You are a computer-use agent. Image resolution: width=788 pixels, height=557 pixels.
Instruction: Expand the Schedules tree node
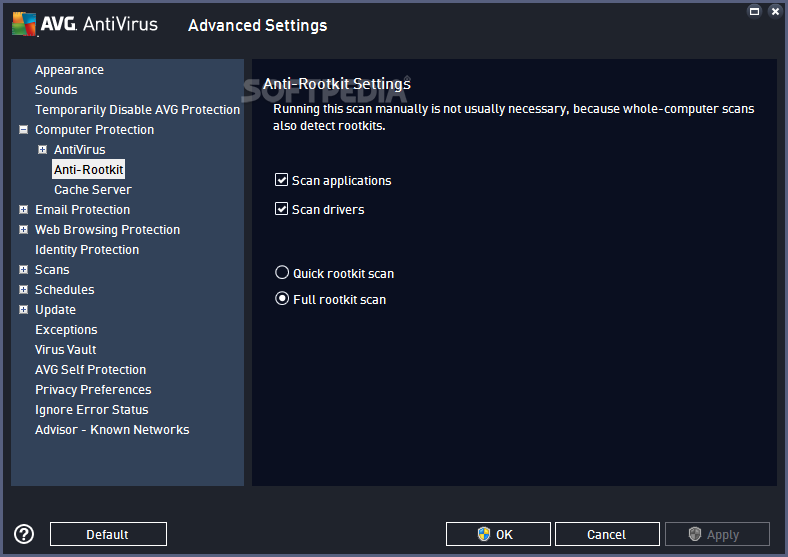click(23, 290)
